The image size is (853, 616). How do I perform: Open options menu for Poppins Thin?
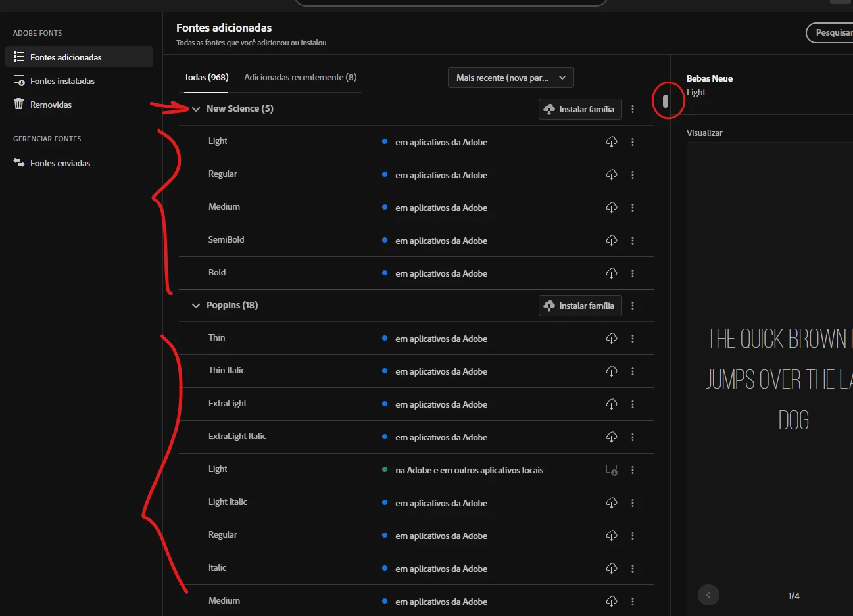click(633, 339)
